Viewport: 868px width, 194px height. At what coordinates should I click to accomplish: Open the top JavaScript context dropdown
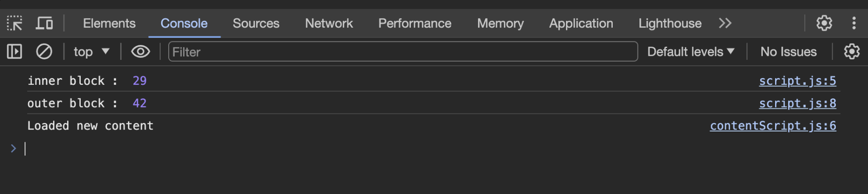pos(92,52)
